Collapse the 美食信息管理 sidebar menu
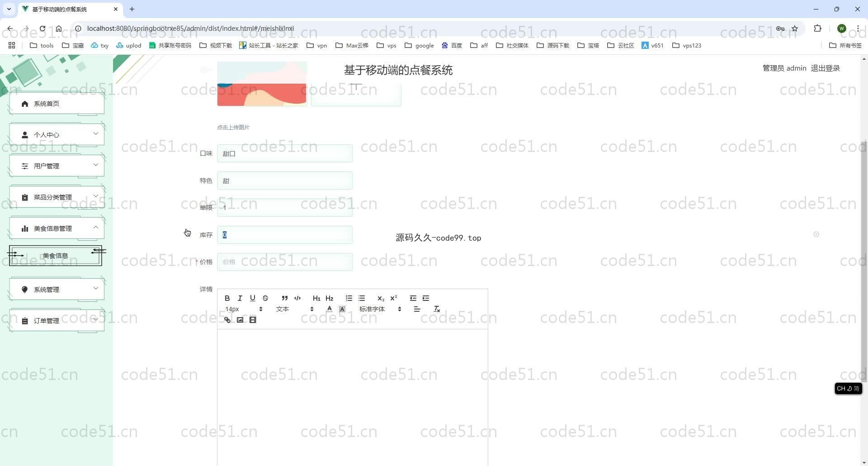The image size is (868, 466). (x=57, y=228)
